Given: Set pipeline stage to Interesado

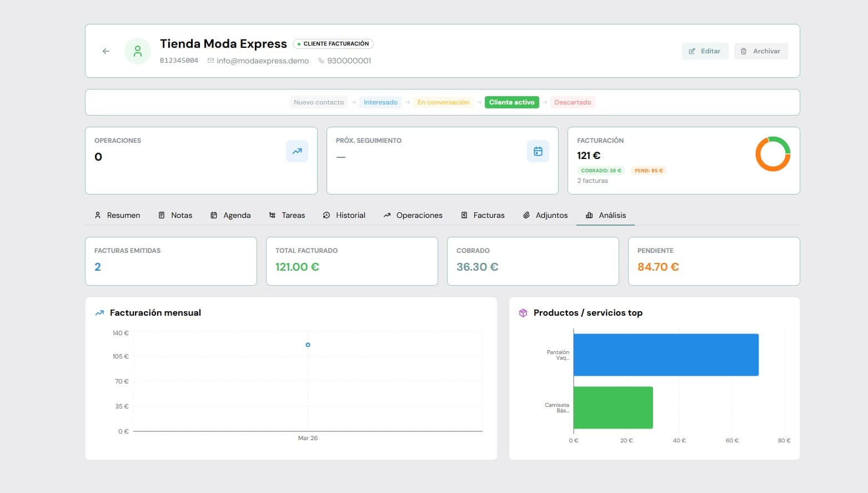Looking at the screenshot, I should pos(380,102).
